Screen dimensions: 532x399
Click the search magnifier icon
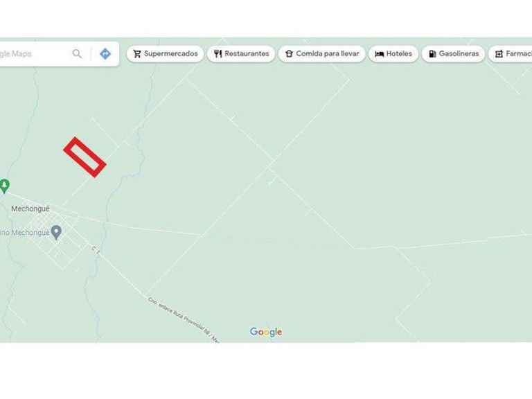[x=77, y=53]
